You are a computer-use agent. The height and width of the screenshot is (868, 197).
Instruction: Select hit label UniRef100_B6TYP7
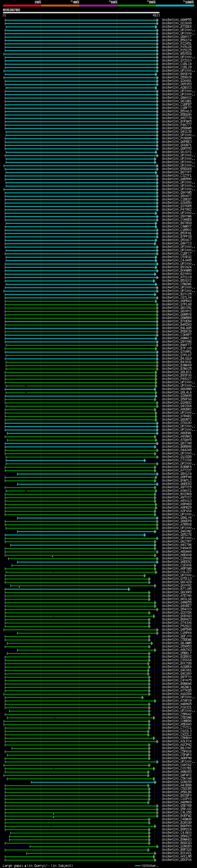tap(177, 172)
